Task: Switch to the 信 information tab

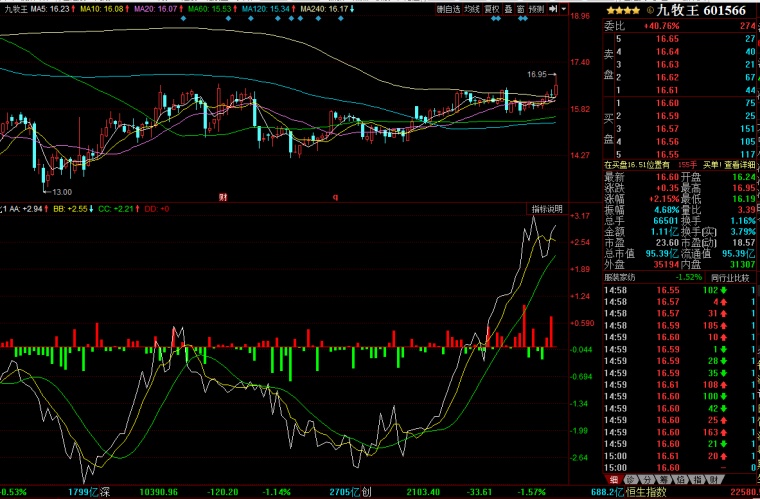Action: 681,480
